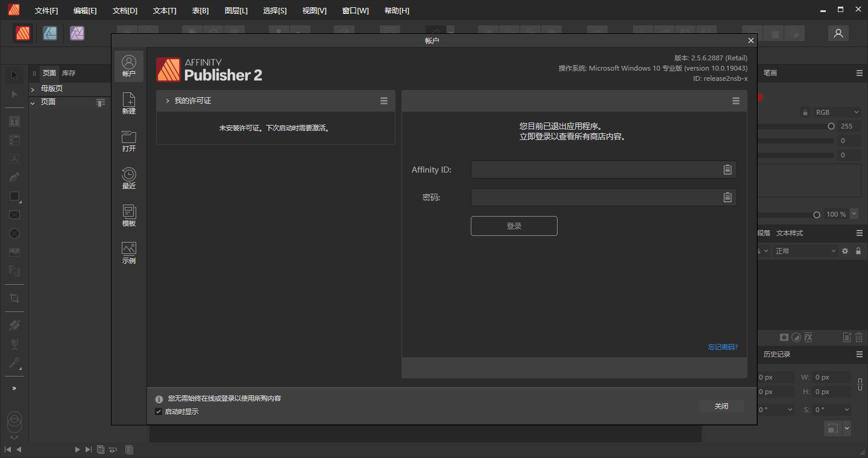Image resolution: width=868 pixels, height=458 pixels.
Task: Switch to Affinity Designer persona icon
Action: tap(50, 33)
